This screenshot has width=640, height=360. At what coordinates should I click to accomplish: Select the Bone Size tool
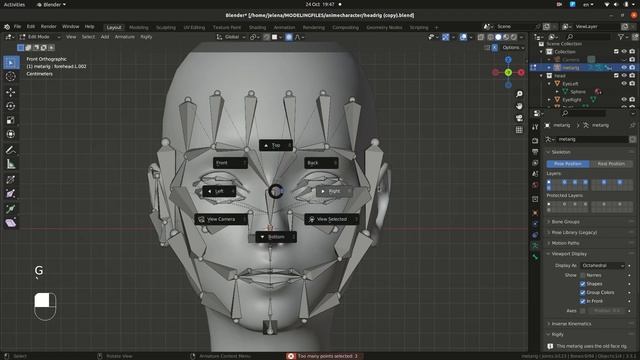pos(11,193)
